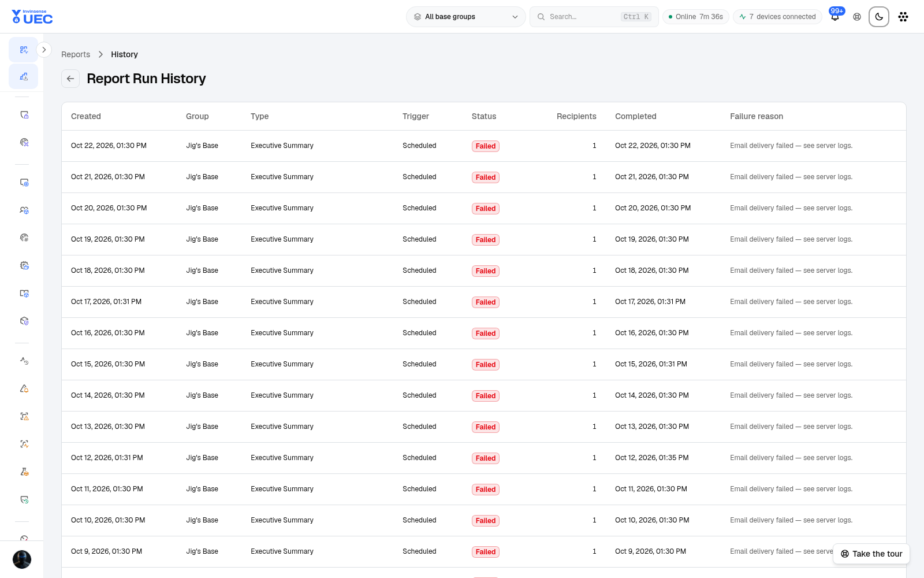The image size is (924, 578).
Task: Click the scan warning sidebar icon
Action: pos(24,416)
